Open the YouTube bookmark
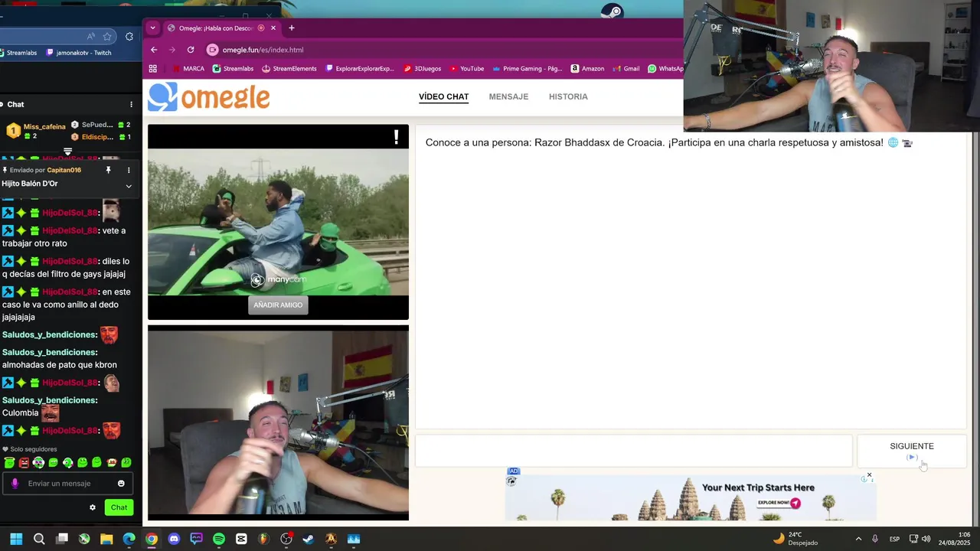980x551 pixels. pos(467,68)
